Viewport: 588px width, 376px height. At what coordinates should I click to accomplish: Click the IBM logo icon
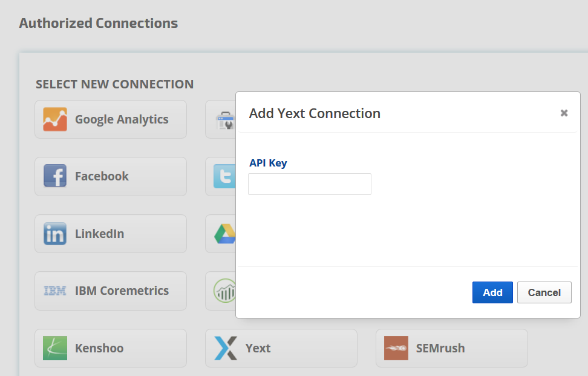click(x=55, y=291)
